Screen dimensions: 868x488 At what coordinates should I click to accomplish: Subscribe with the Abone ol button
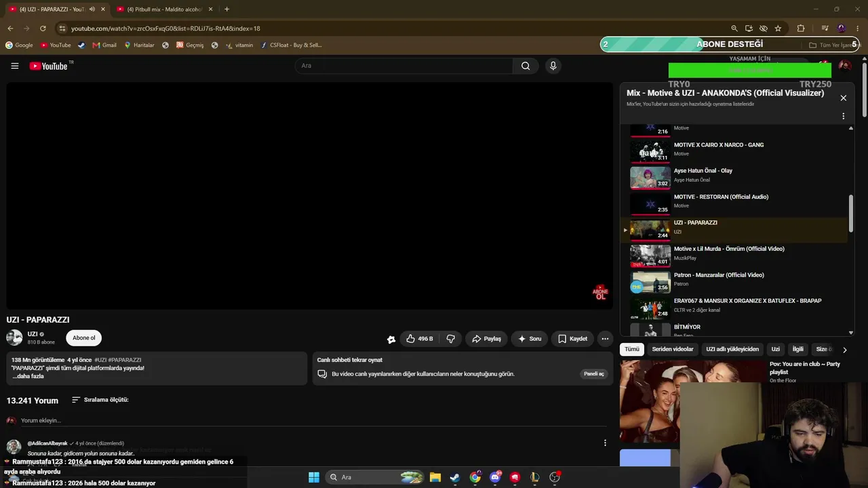[x=84, y=338]
